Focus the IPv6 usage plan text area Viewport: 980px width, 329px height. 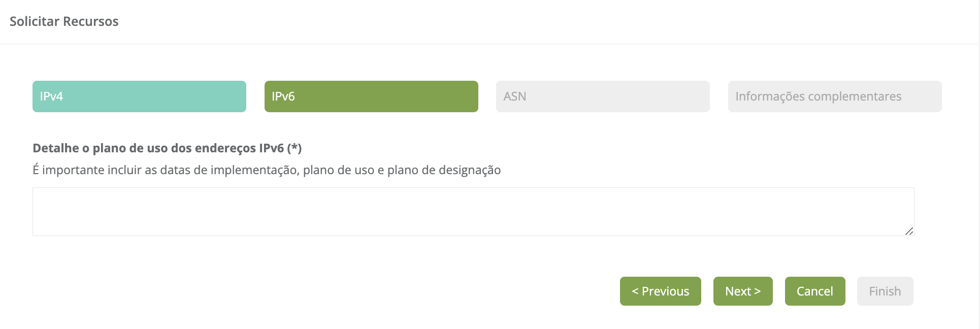click(x=473, y=212)
